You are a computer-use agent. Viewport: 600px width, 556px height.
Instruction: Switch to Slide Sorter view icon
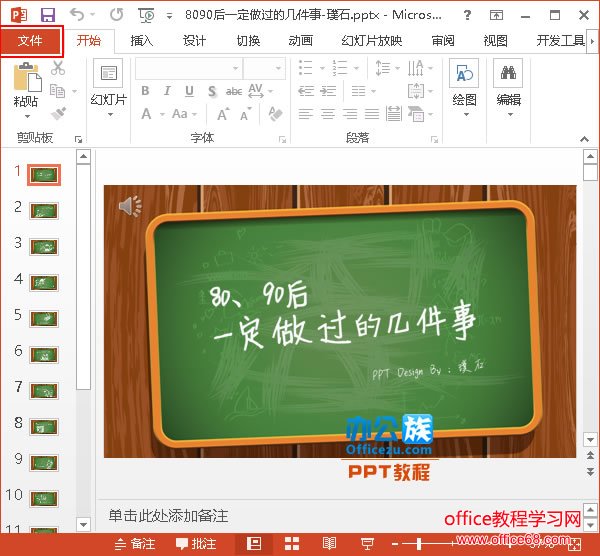point(292,543)
